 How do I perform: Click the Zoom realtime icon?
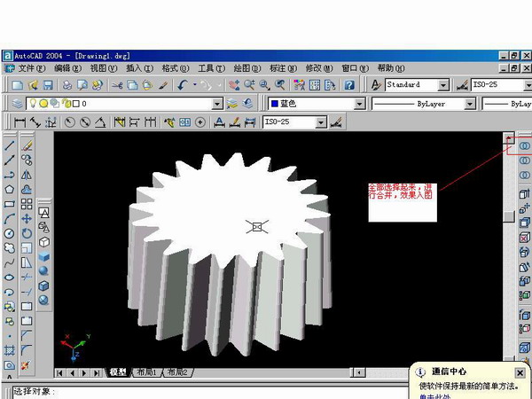(249, 84)
